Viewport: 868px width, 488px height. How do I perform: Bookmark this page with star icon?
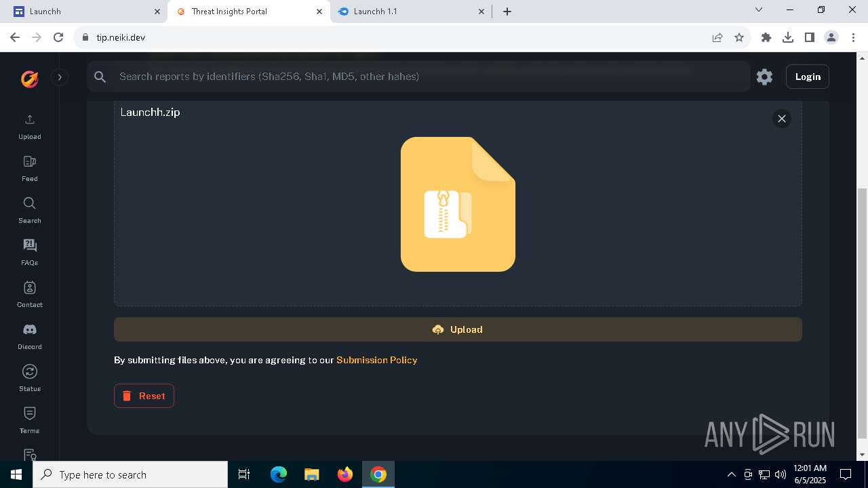[x=739, y=37]
